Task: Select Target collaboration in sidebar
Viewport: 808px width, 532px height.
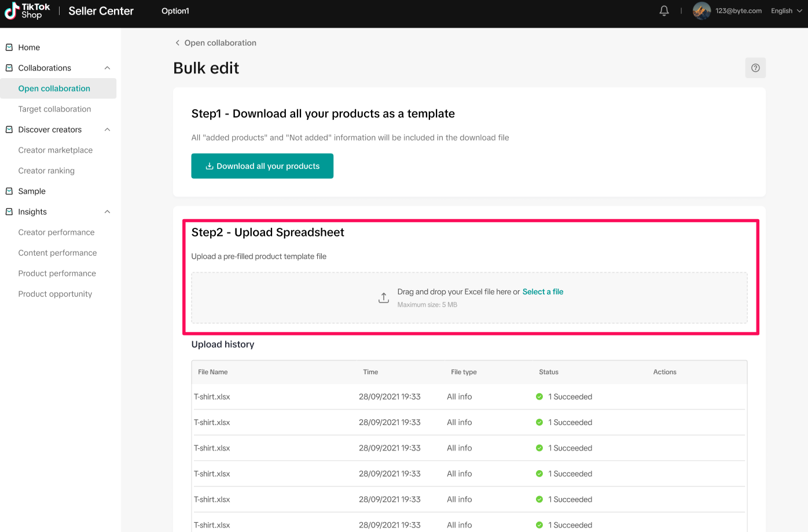Action: 54,109
